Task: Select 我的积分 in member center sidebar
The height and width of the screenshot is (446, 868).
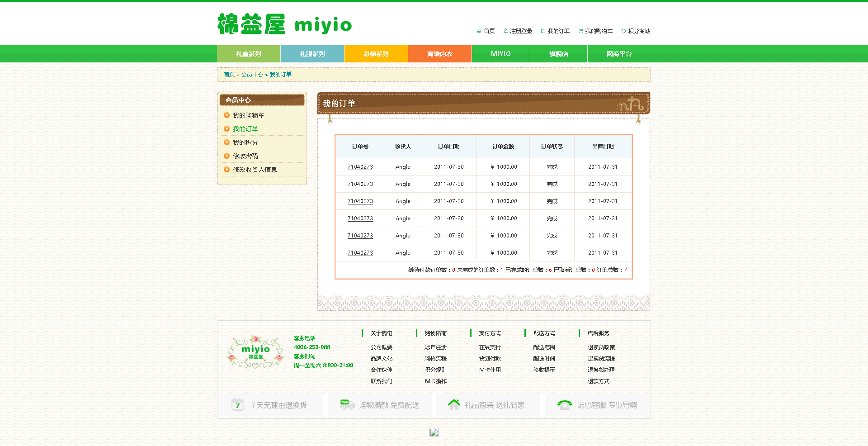Action: pyautogui.click(x=245, y=142)
